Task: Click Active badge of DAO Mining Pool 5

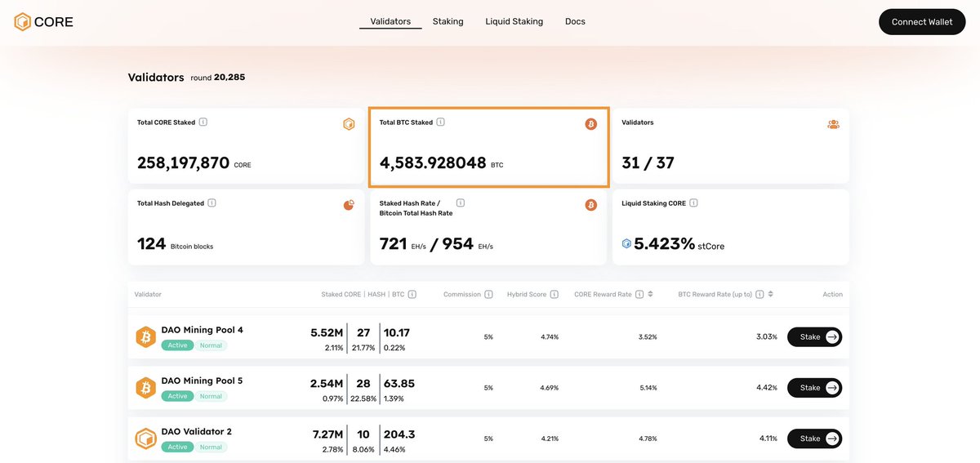Action: pyautogui.click(x=177, y=396)
